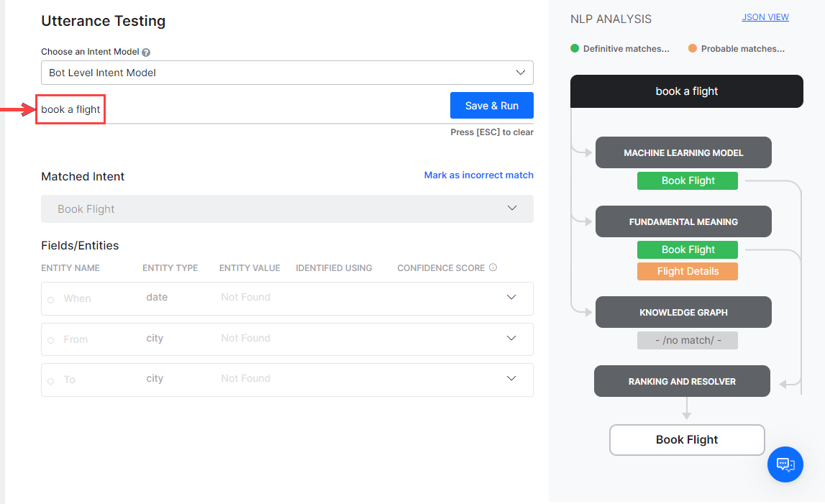Select the Fundamental Meaning node
Screen dimensions: 825x504
pos(683,221)
